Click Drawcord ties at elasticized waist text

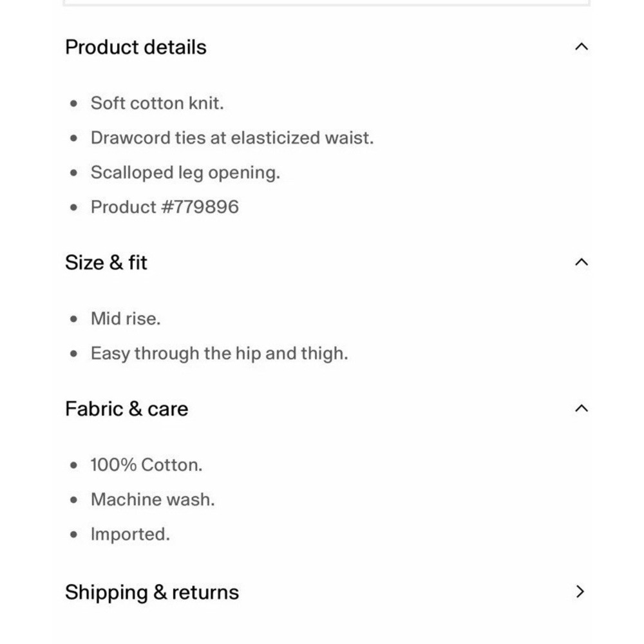[x=232, y=138]
